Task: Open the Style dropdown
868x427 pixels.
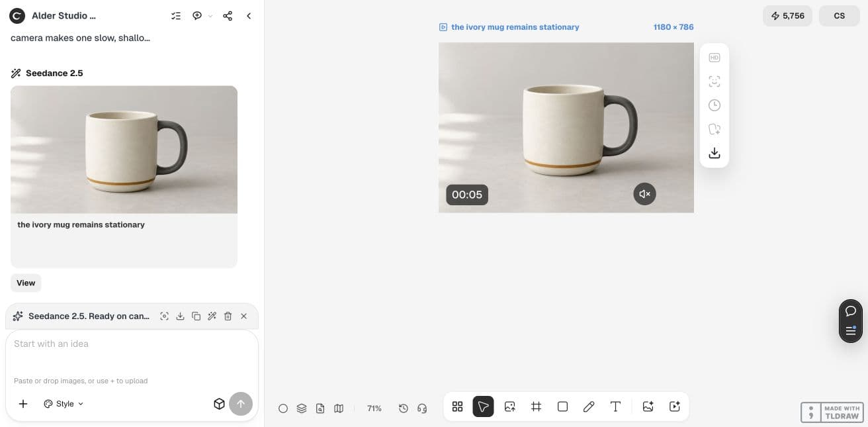Action: 64,404
